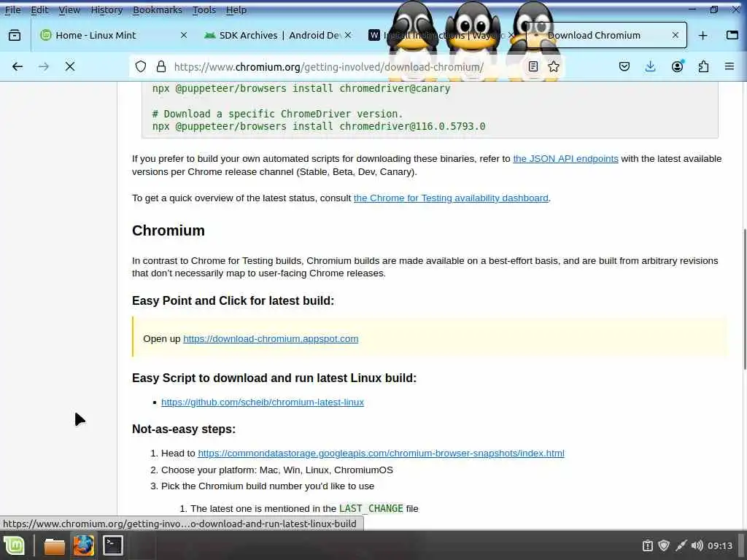Open the JSON API endpoints link

point(565,159)
